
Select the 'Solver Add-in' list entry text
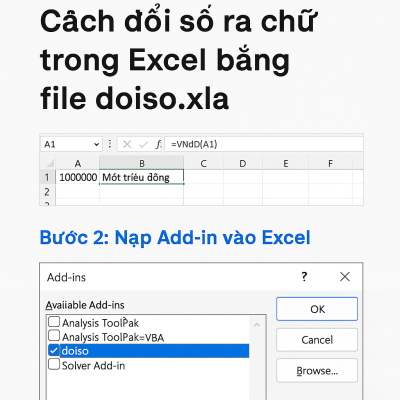tap(93, 366)
